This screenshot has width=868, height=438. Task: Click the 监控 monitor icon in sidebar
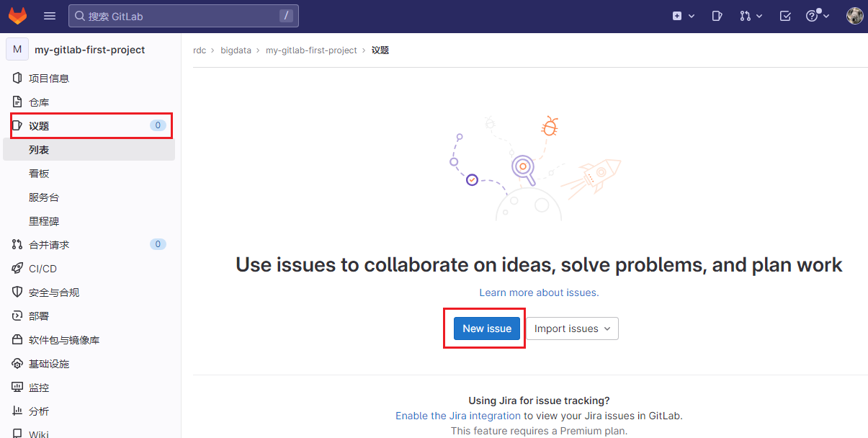pyautogui.click(x=17, y=388)
